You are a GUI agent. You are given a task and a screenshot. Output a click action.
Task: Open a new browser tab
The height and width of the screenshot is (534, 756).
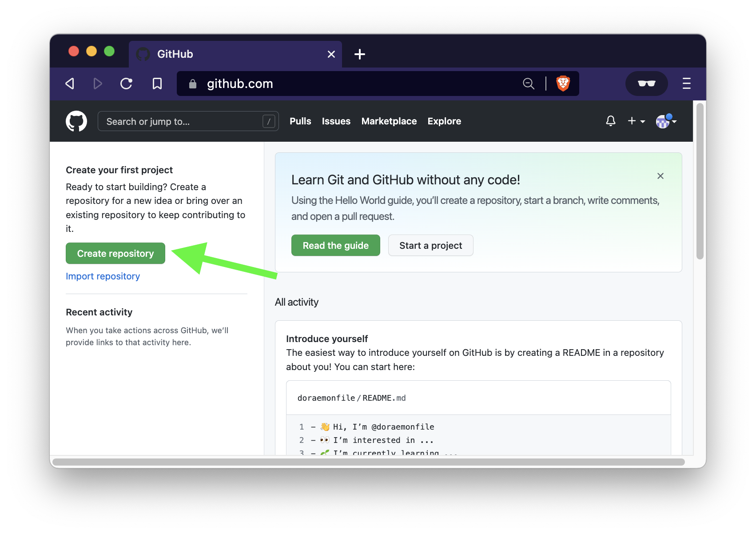(x=360, y=54)
